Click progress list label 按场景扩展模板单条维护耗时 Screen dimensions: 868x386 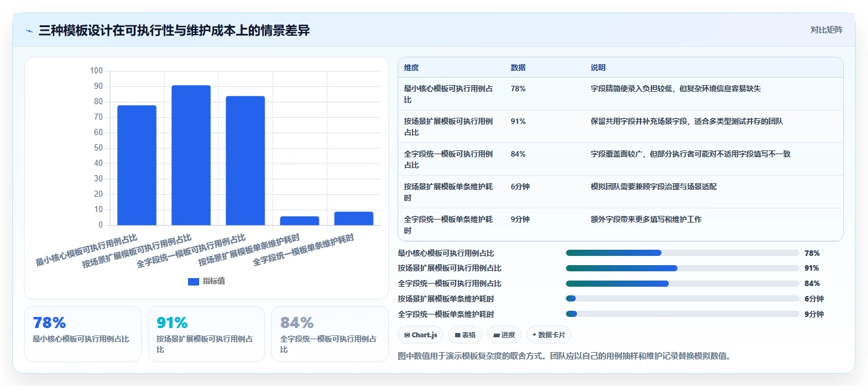tap(446, 298)
